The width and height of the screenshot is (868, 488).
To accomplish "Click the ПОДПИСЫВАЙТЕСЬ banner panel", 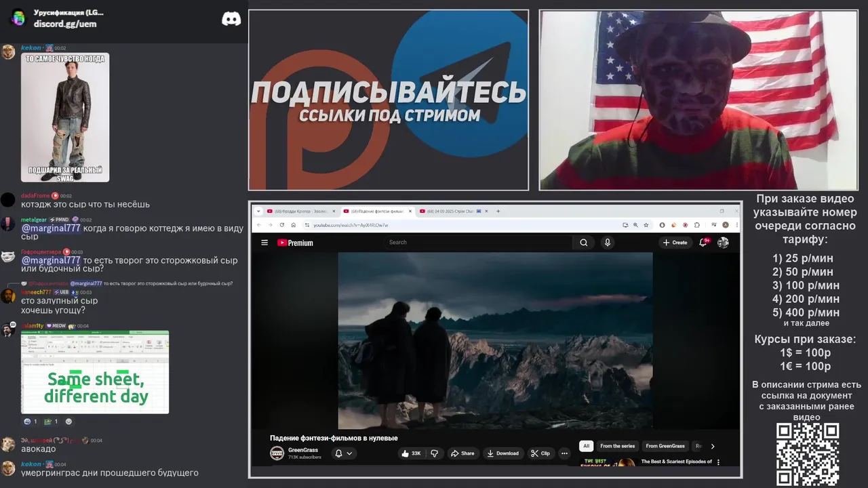I will pos(389,100).
